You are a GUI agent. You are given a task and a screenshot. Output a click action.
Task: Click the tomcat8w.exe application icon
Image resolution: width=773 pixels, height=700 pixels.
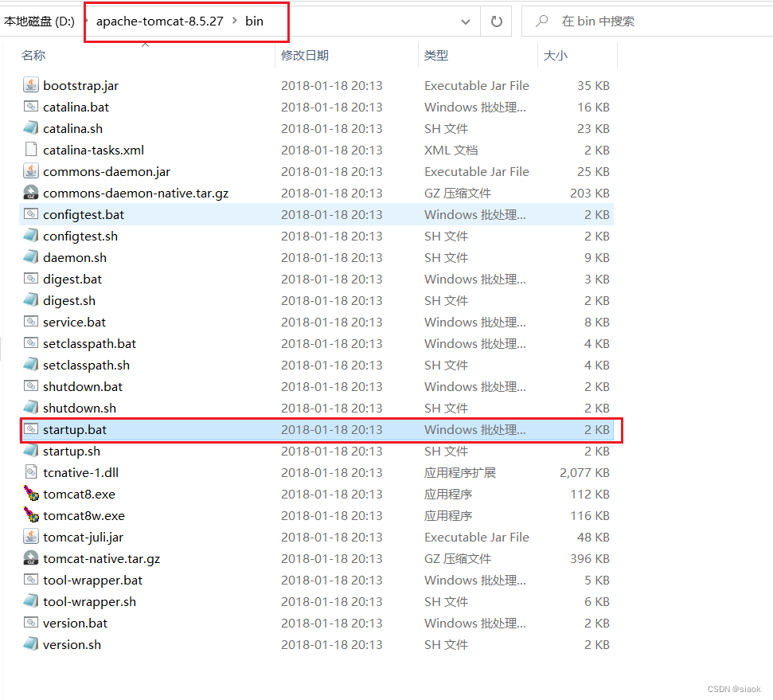coord(30,515)
